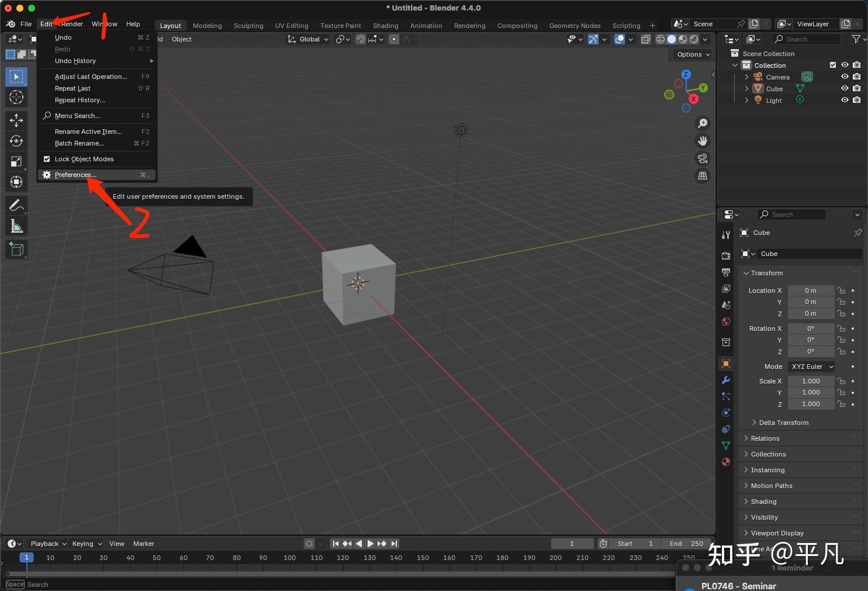Select the Rotate tool in left toolbar
The height and width of the screenshot is (591, 868).
click(x=16, y=141)
